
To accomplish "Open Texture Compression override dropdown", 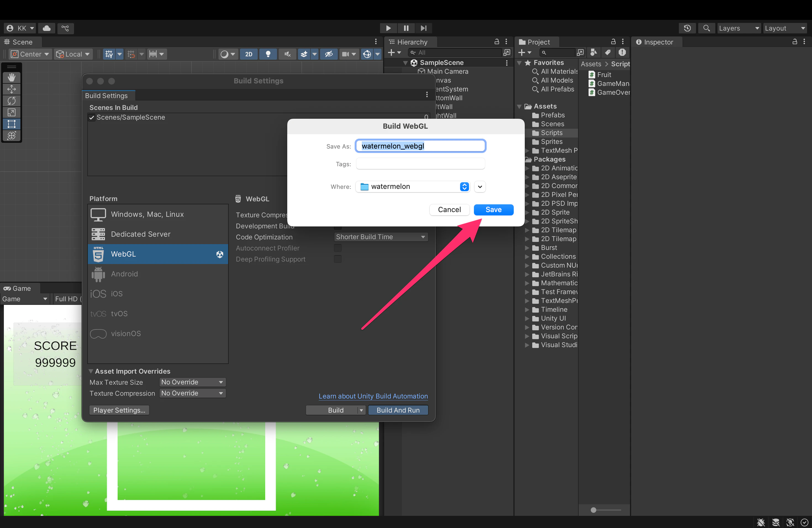I will click(193, 393).
